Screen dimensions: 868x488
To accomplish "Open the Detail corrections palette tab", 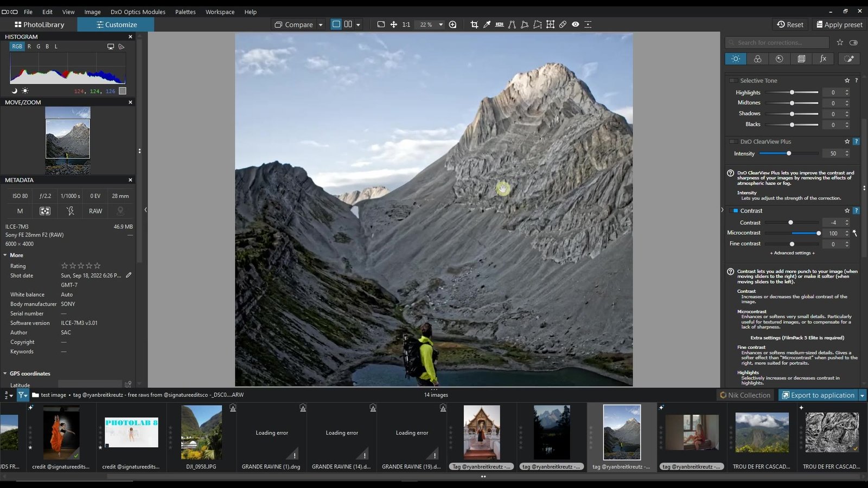I will [x=779, y=59].
